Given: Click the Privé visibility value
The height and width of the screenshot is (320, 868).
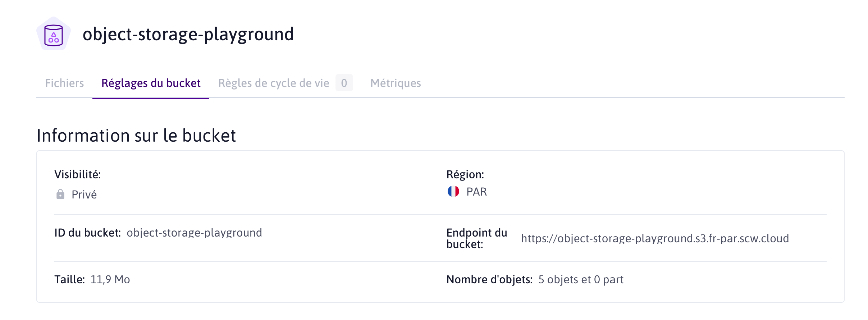Looking at the screenshot, I should (84, 195).
